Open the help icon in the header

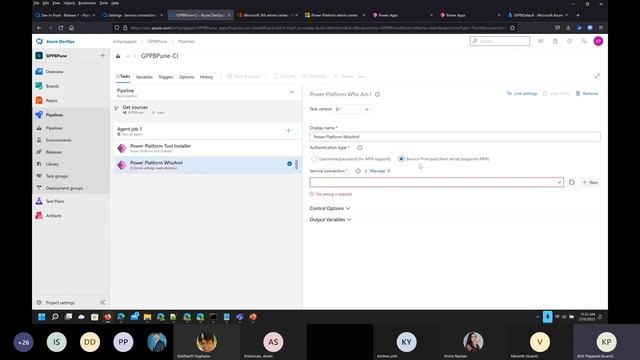[x=569, y=41]
